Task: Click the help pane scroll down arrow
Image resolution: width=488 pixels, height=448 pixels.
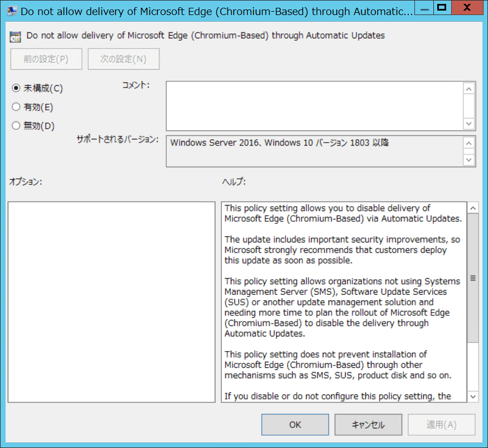Action: [473, 396]
